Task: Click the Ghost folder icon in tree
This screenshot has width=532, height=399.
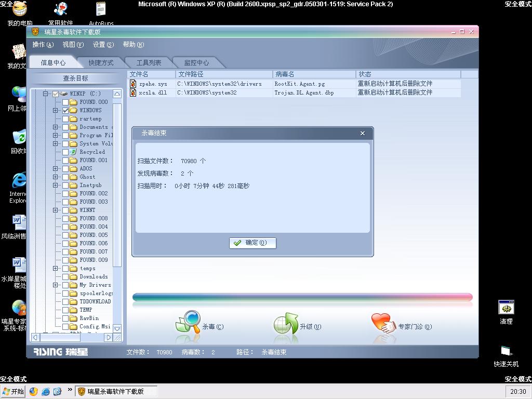Action: tap(73, 177)
